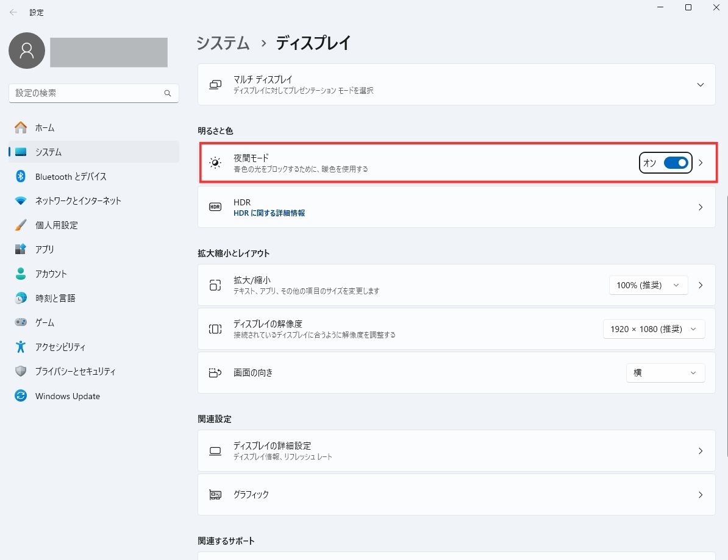
Task: Open the HDR に関する詳細情報 link
Action: coord(268,213)
